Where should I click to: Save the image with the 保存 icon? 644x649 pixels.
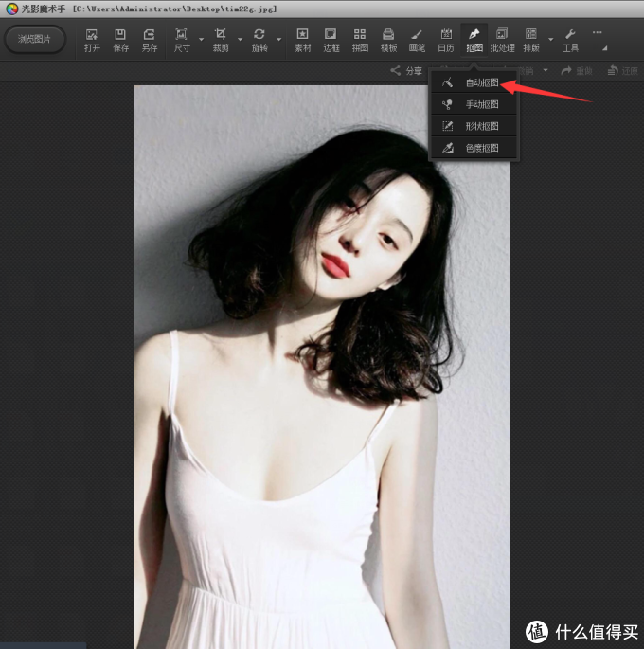pyautogui.click(x=121, y=41)
